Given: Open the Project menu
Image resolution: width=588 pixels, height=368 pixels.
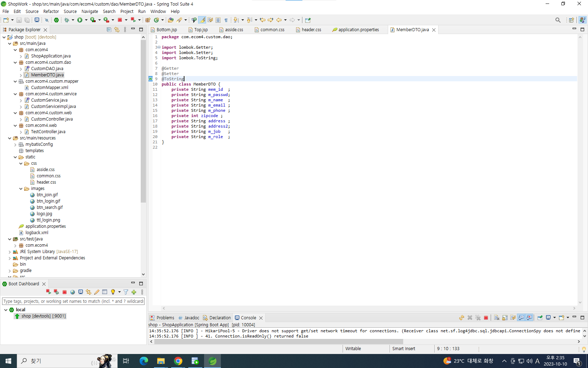Looking at the screenshot, I should [127, 11].
